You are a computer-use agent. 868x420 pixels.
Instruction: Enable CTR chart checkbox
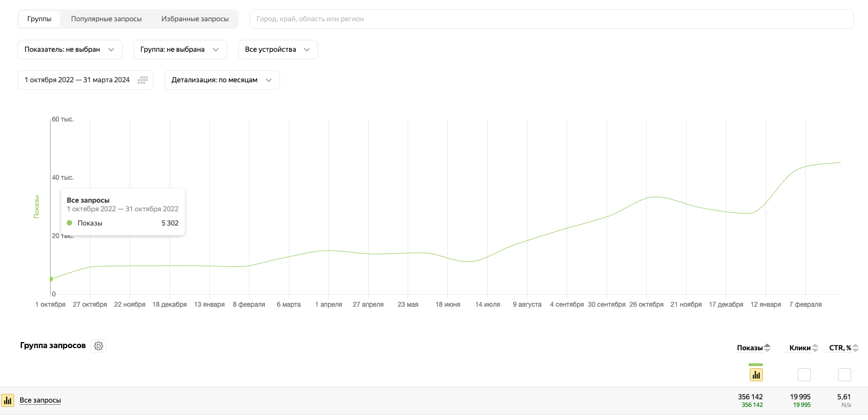(x=844, y=375)
